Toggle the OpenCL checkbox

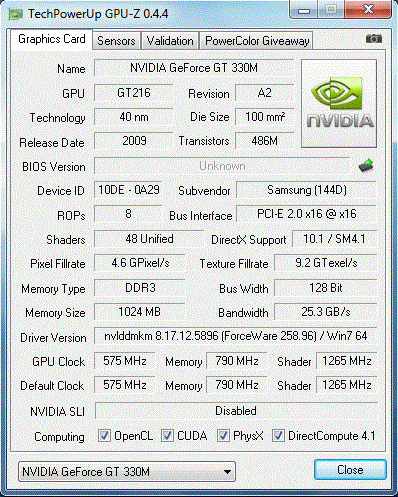click(x=104, y=436)
